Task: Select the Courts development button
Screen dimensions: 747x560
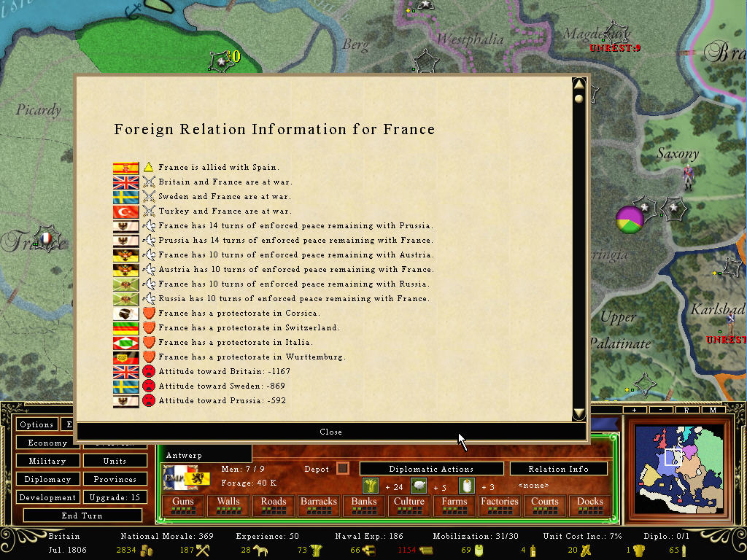Action: pyautogui.click(x=544, y=505)
